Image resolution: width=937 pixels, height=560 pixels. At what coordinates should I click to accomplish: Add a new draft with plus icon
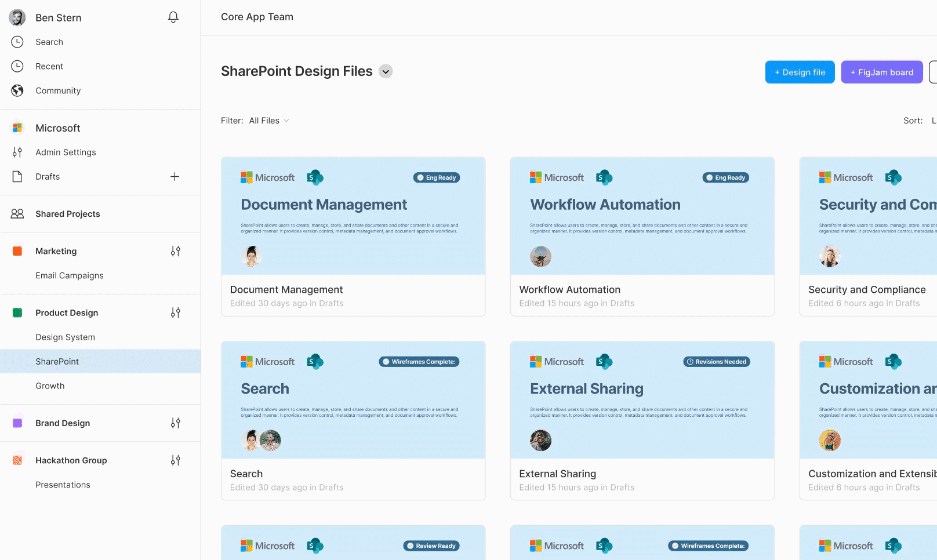(x=175, y=176)
